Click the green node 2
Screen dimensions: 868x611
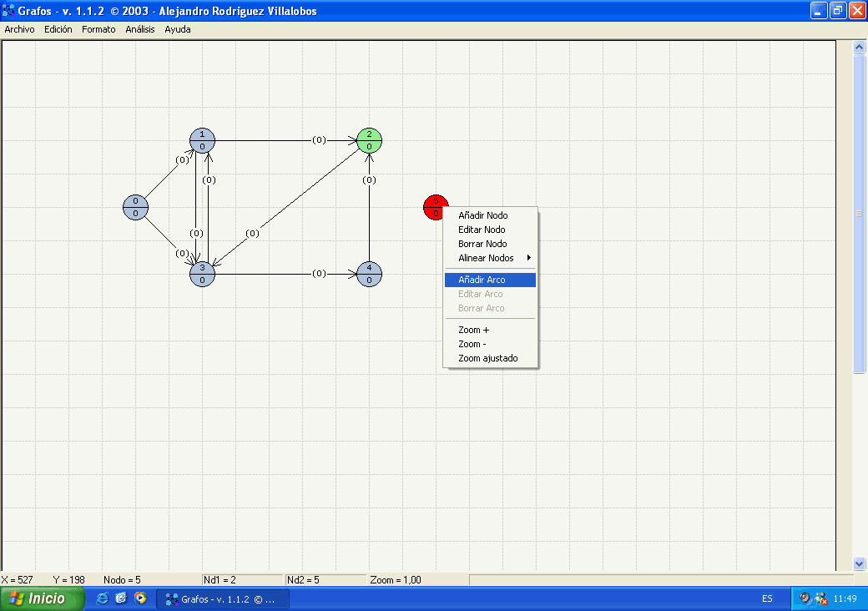click(x=369, y=140)
